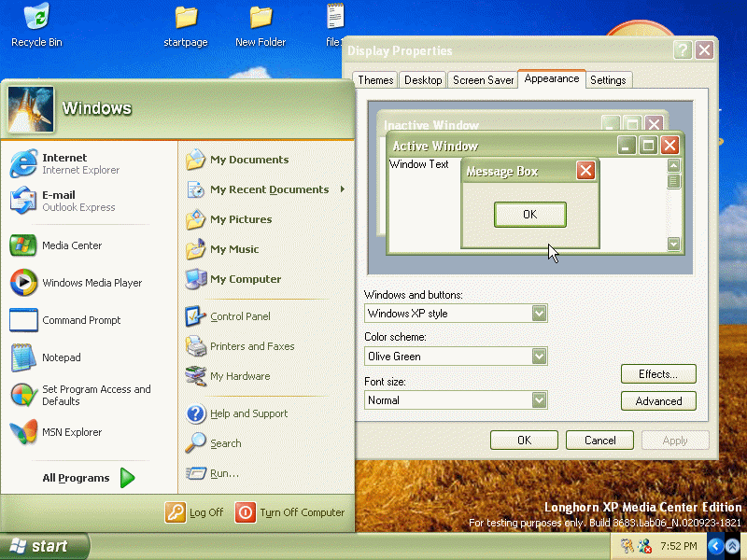Click the preview scrollbar down arrow

pos(673,244)
